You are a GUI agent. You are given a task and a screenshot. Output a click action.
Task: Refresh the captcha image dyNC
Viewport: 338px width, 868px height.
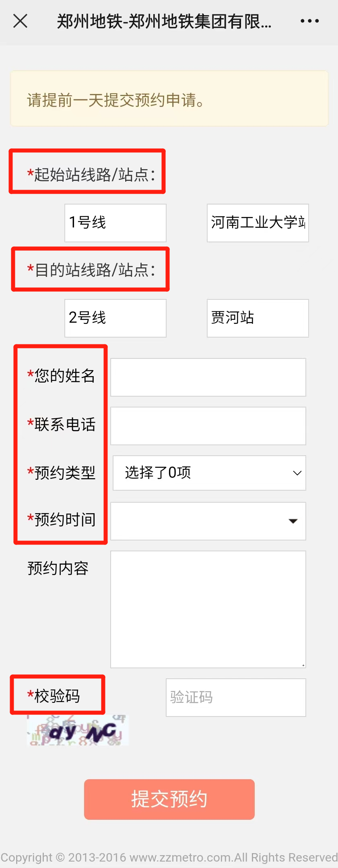[78, 730]
